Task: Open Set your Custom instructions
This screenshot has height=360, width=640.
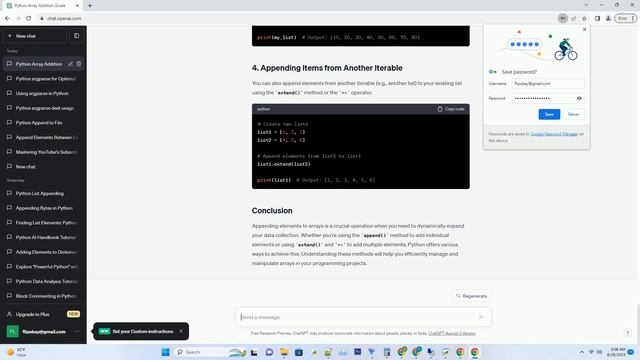Action: tap(142, 331)
